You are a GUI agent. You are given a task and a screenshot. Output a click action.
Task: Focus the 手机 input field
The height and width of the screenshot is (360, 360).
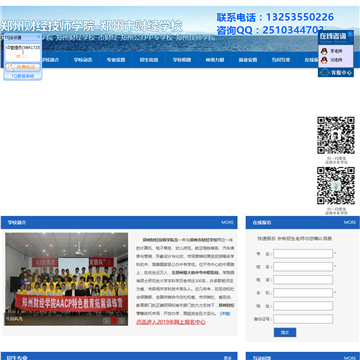click(x=303, y=293)
